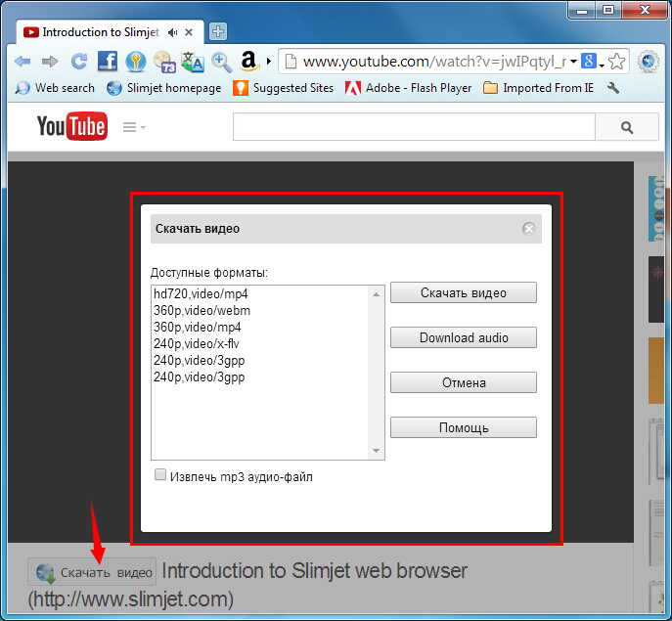Click the Facebook toolbar icon

(x=108, y=62)
